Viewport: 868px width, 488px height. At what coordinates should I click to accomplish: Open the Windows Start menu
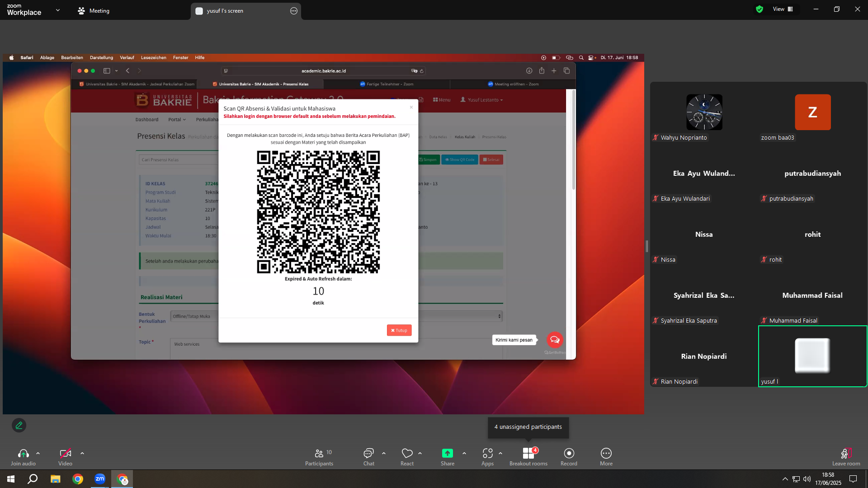point(11,479)
